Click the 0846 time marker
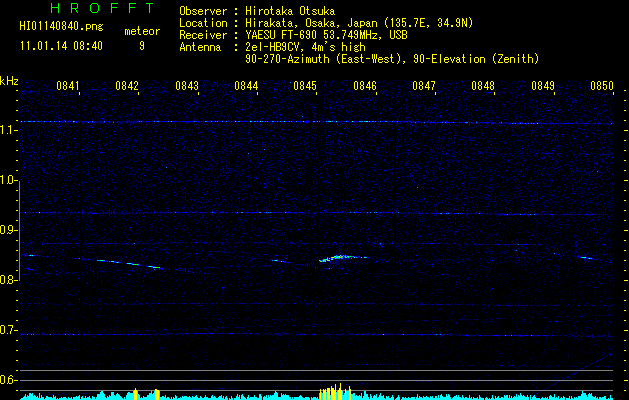This screenshot has height=400, width=629. tap(365, 86)
